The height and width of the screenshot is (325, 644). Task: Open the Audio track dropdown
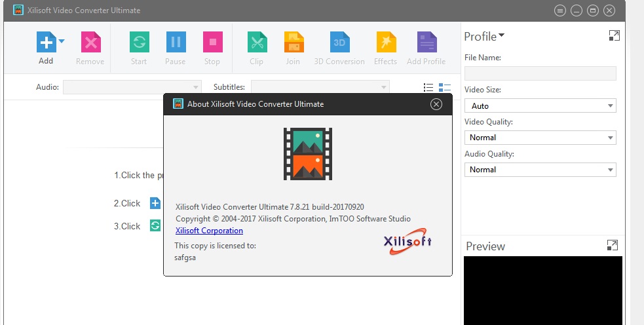pyautogui.click(x=132, y=87)
